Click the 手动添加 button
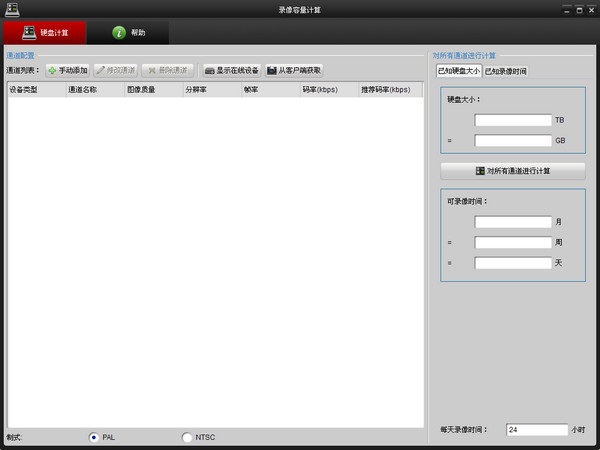 point(68,70)
